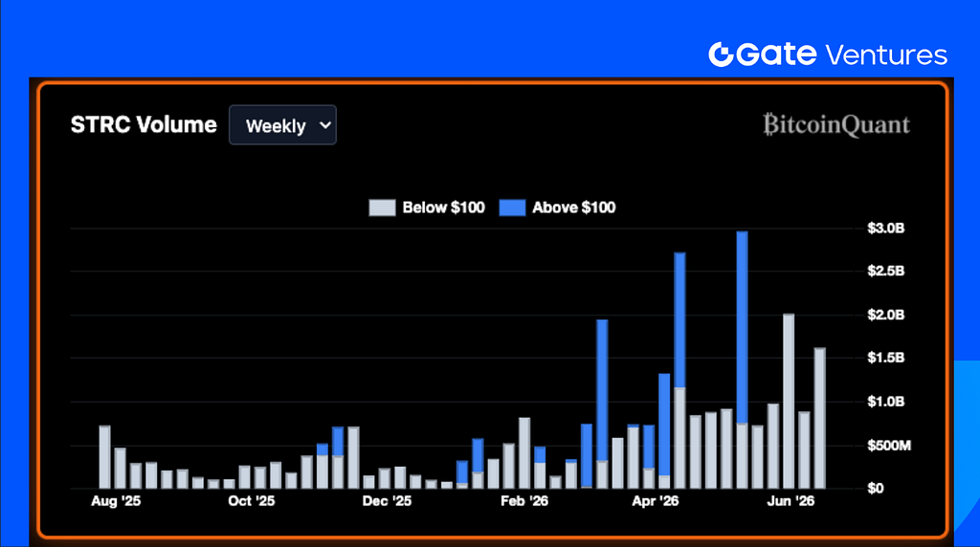Click the $3.0B y-axis label
Image resolution: width=980 pixels, height=547 pixels.
click(885, 228)
